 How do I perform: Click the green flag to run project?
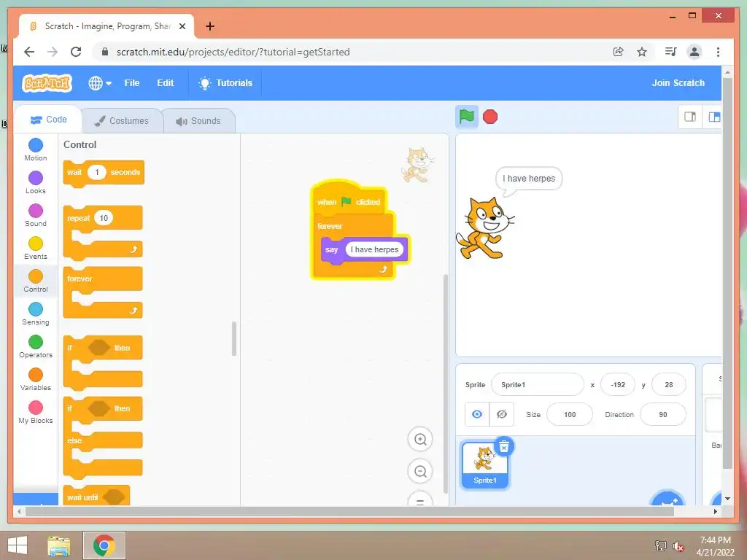click(466, 117)
